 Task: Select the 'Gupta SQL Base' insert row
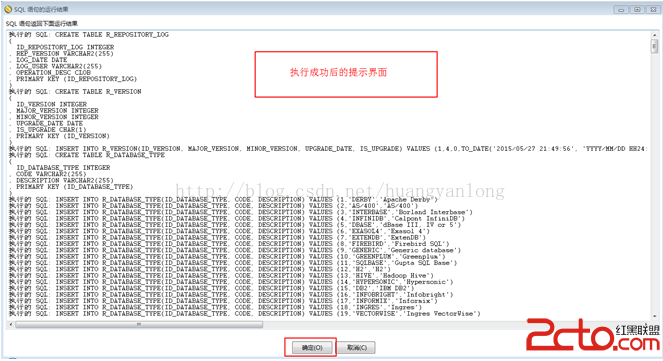tap(233, 263)
